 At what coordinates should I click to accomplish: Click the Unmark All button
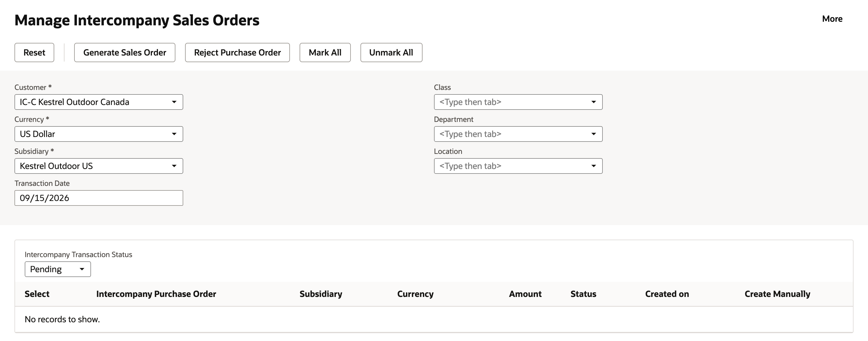pyautogui.click(x=391, y=53)
